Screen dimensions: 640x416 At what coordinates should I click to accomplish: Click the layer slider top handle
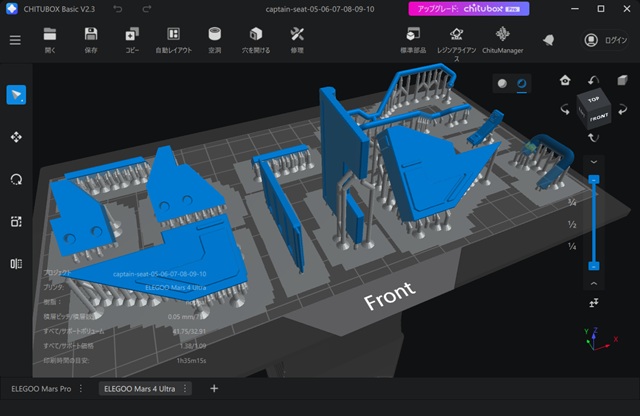pos(594,179)
